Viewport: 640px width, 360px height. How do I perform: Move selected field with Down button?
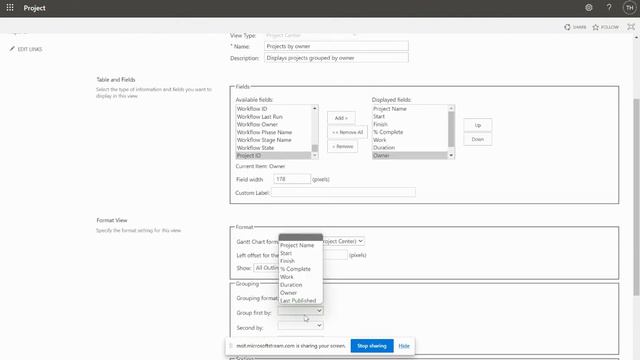click(478, 139)
